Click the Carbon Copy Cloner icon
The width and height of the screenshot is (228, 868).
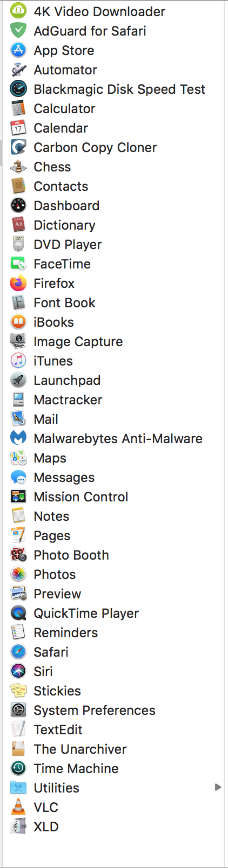click(x=18, y=147)
